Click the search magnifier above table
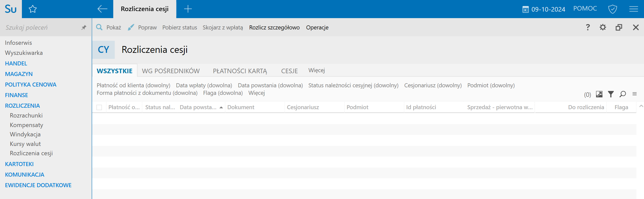This screenshot has height=199, width=644. [623, 94]
